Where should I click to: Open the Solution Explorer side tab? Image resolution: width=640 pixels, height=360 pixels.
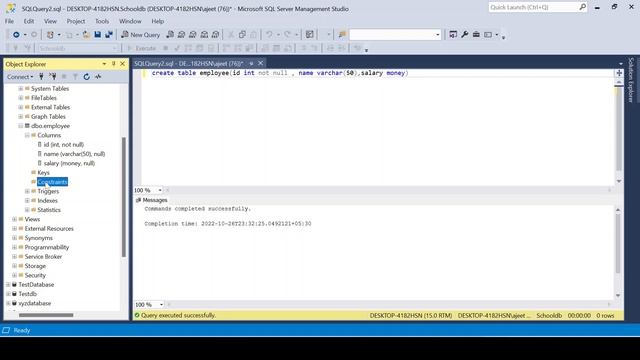[631, 80]
